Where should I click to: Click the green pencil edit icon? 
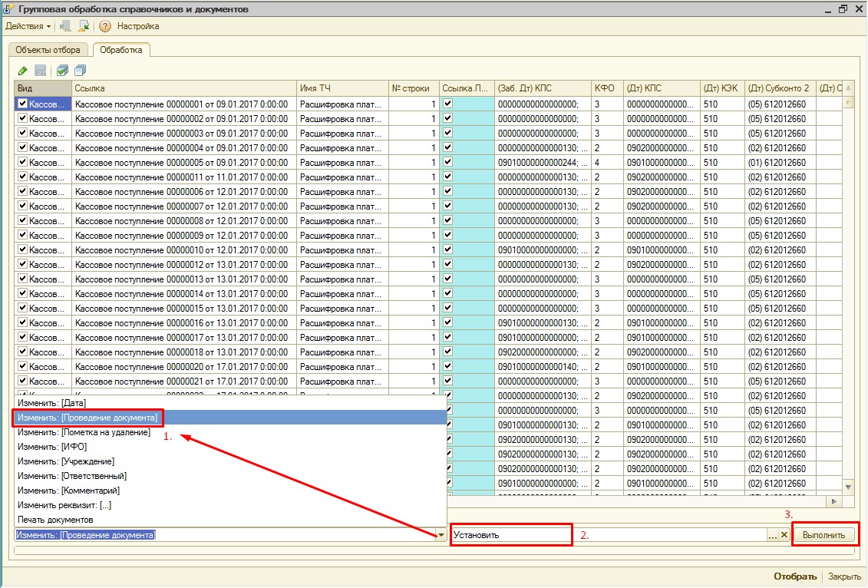[x=22, y=71]
